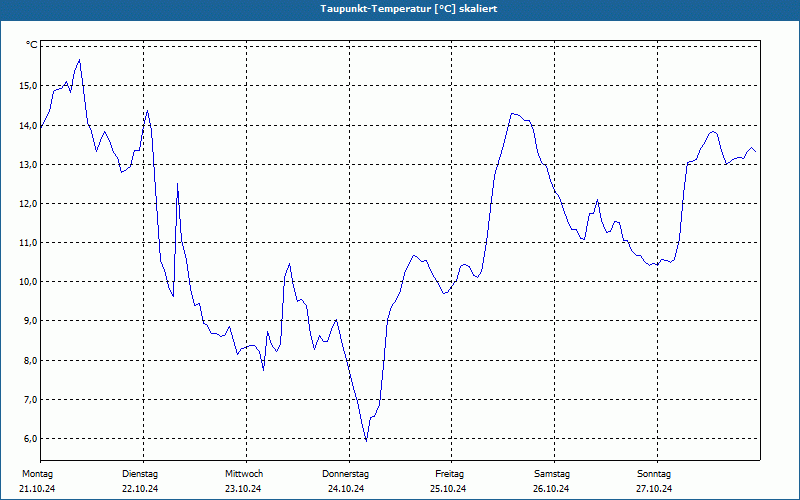The height and width of the screenshot is (500, 800).
Task: Click the Dienstag day label
Action: click(x=140, y=474)
